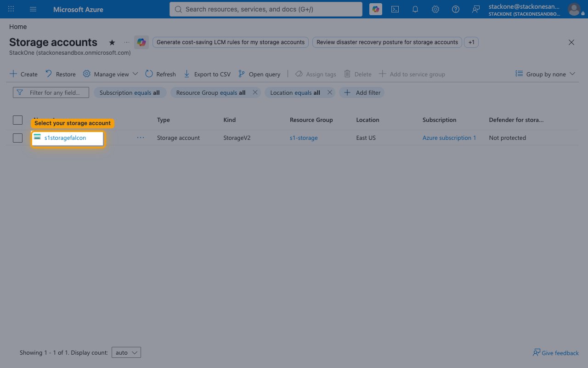Viewport: 588px width, 368px height.
Task: Click the Storage account type cell
Action: (178, 138)
